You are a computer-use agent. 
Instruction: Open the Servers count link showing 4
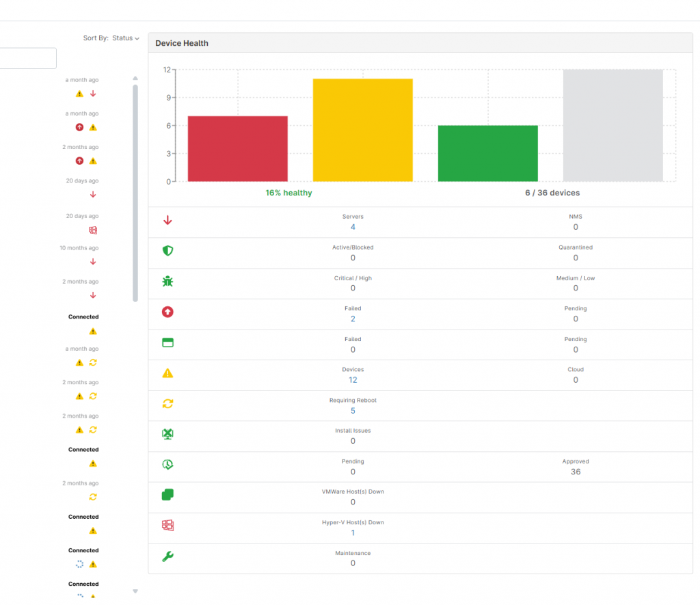[x=353, y=227]
